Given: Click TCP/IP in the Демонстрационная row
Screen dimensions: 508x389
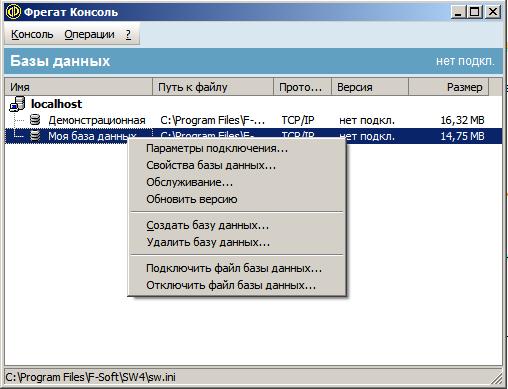Looking at the screenshot, I should tap(298, 120).
